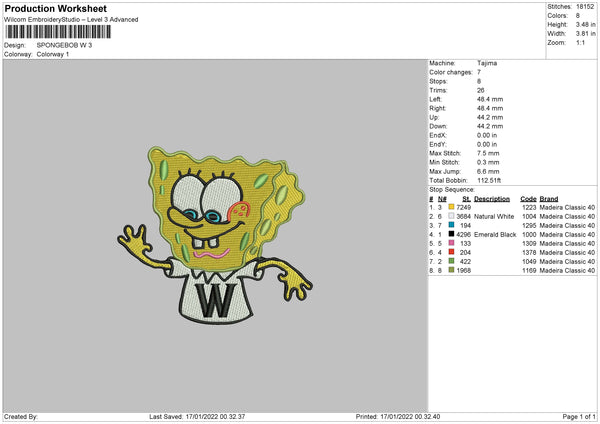Click thread code 1169
Screen dimensions: 600x424
[529, 271]
